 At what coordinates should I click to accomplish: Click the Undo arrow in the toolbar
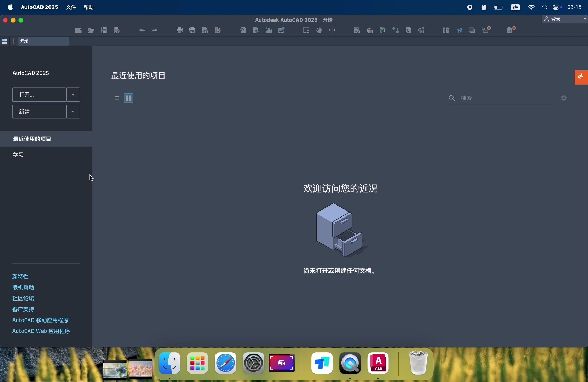[x=142, y=30]
